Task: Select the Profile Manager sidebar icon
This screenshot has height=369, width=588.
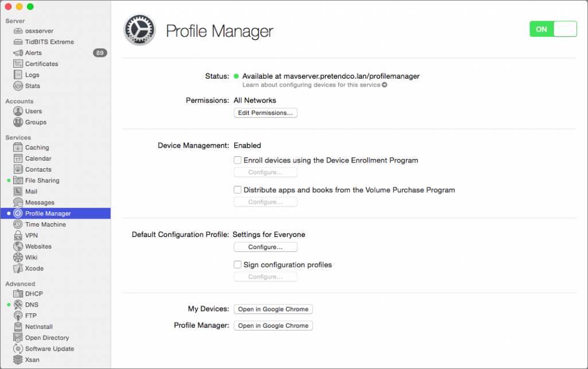Action: click(18, 213)
